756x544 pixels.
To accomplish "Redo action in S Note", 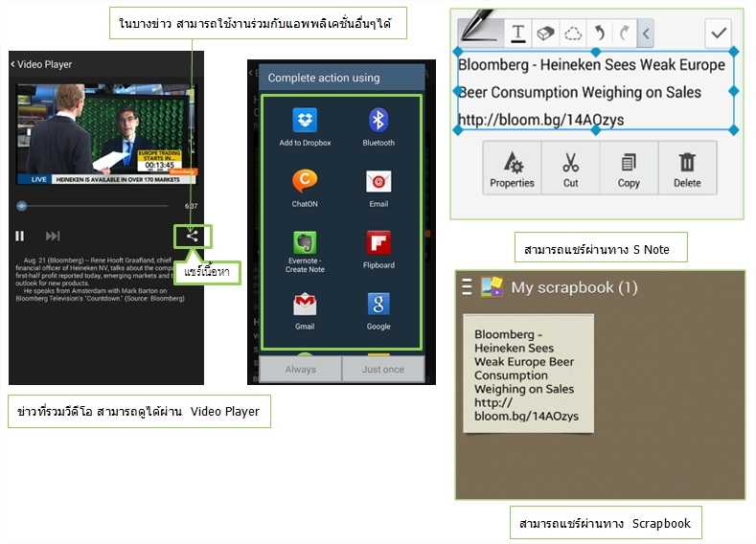I will tap(625, 33).
